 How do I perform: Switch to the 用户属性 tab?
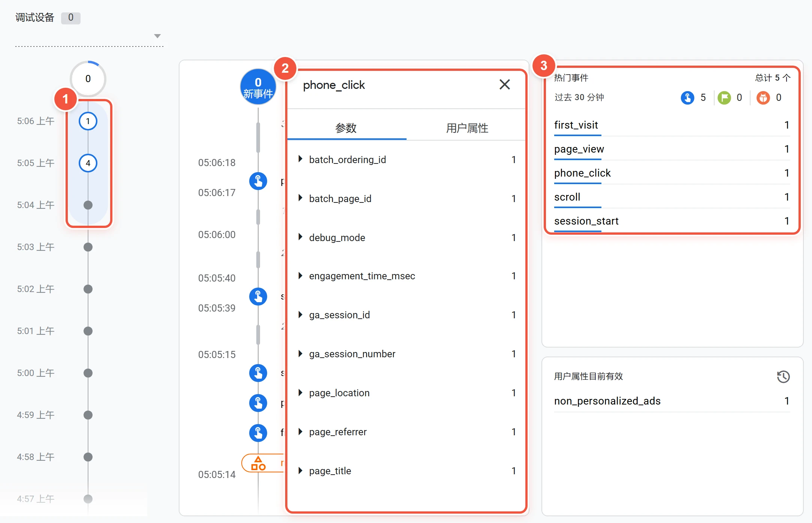(x=467, y=128)
